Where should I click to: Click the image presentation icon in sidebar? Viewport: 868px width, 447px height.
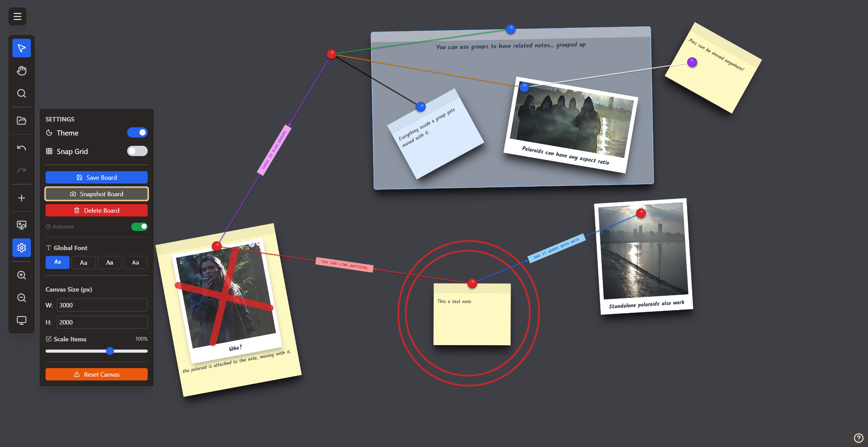(x=22, y=225)
